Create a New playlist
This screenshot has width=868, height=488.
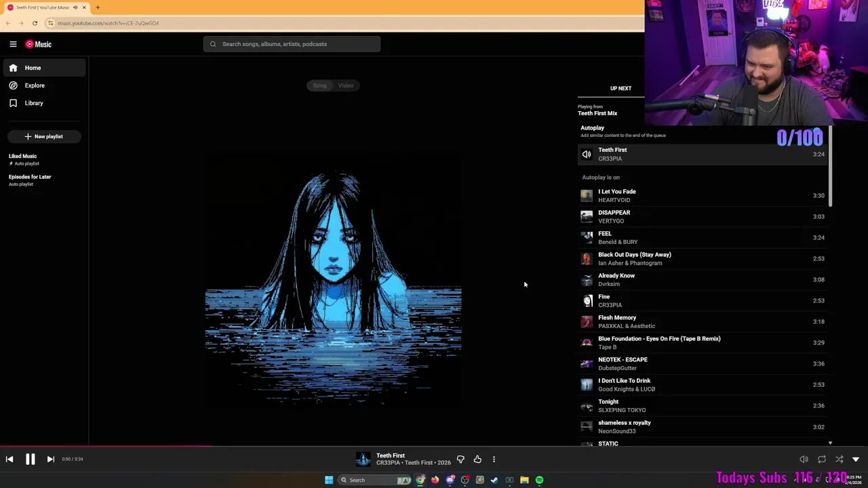[44, 136]
